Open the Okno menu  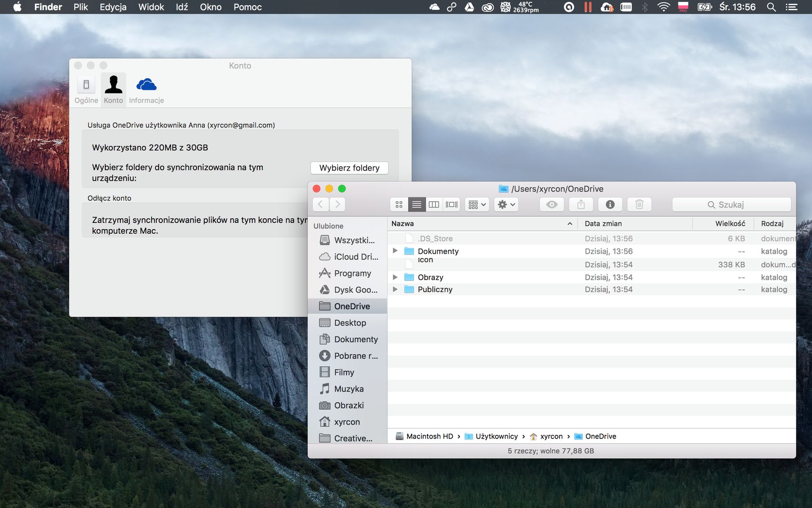coord(211,7)
